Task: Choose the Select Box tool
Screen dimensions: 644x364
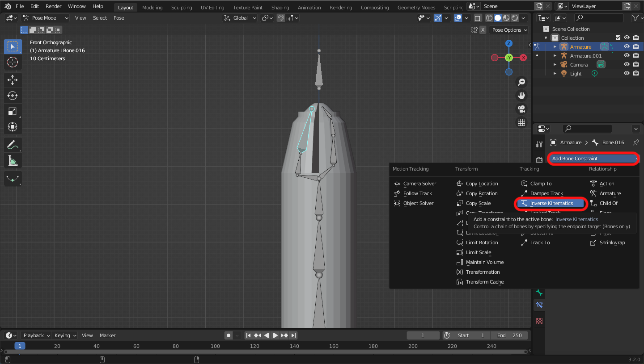Action: pyautogui.click(x=13, y=46)
